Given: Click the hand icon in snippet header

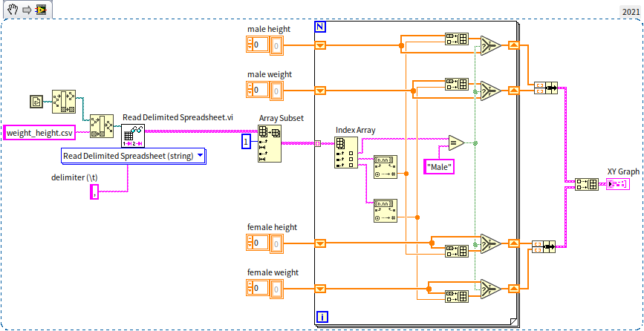Looking at the screenshot, I should click(13, 10).
